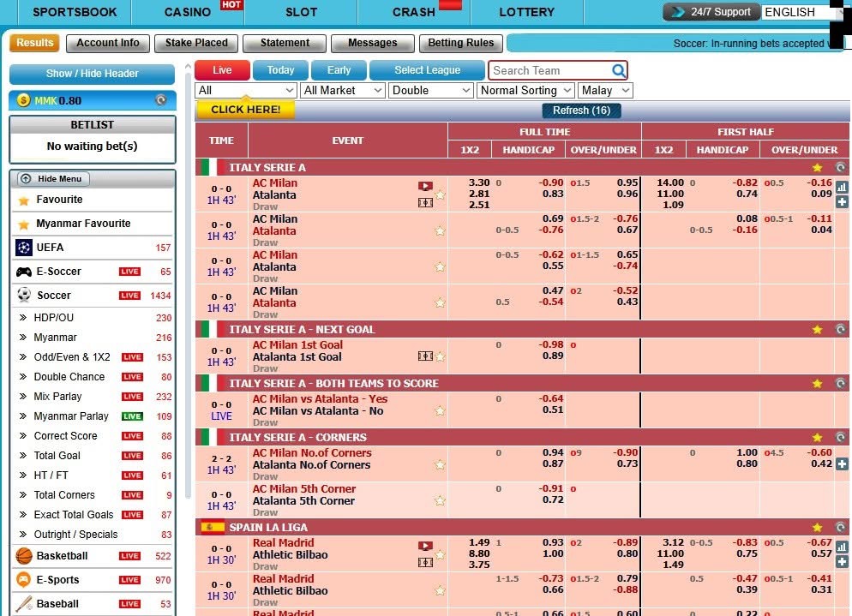Refresh Spain La Liga league icon
Viewport: 852px width, 616px height.
(840, 527)
